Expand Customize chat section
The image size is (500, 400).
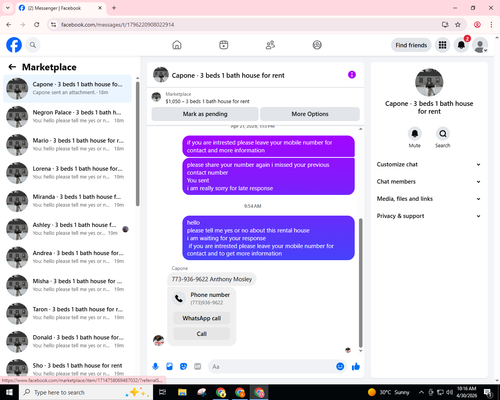pyautogui.click(x=429, y=164)
